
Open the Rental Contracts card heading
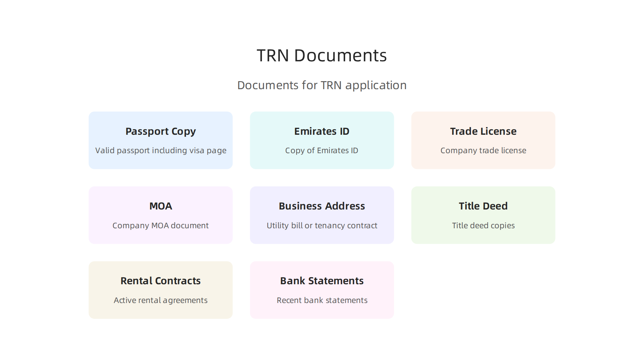[x=161, y=281]
